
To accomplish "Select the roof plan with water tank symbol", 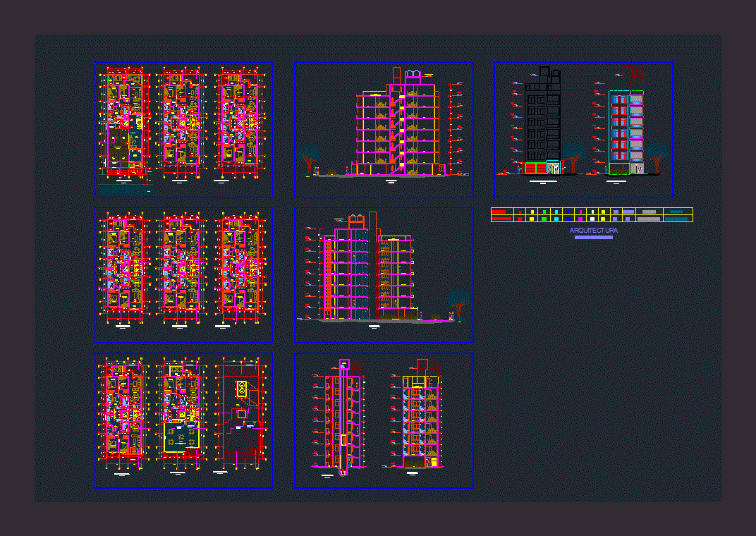I will coord(242,413).
